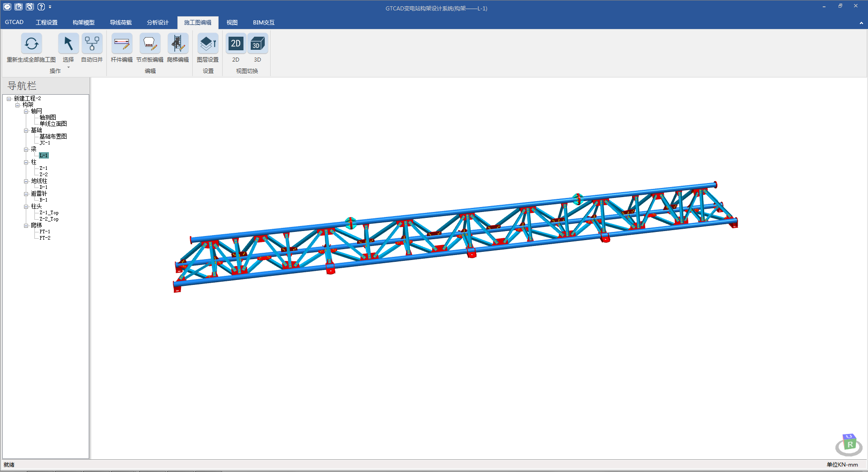Open the quick access toolbar customize arrow
Screen dimensions: 868x472
pyautogui.click(x=50, y=7)
